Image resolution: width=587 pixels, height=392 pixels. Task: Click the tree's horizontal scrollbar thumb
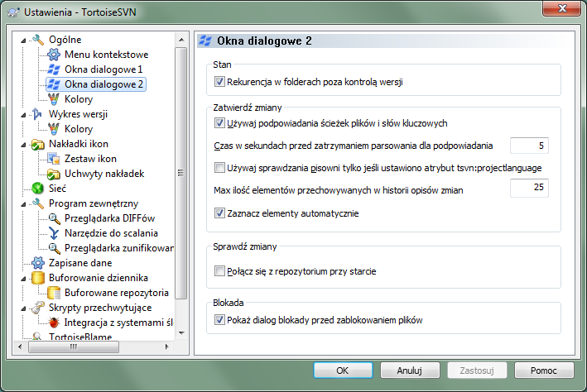pyautogui.click(x=74, y=347)
